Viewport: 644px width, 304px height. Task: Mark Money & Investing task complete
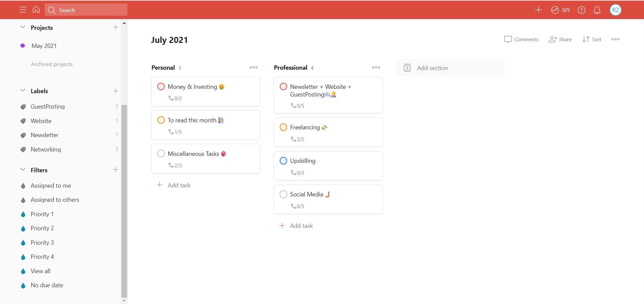point(161,87)
